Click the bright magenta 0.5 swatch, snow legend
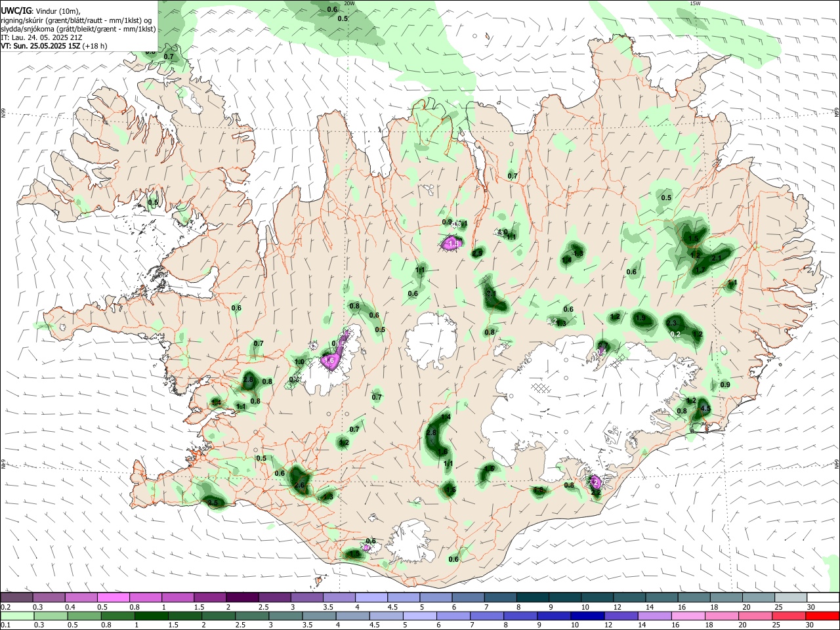Image resolution: width=840 pixels, height=630 pixels. pyautogui.click(x=113, y=597)
